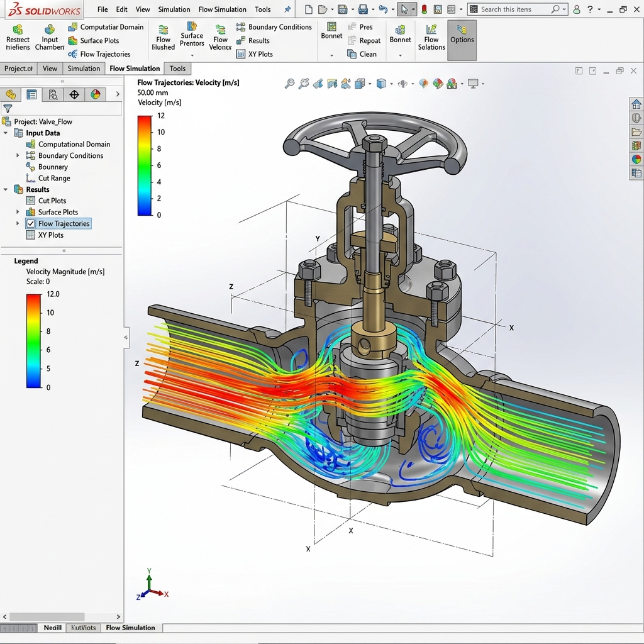Open the Flow Flushed tool
Screen dimensions: 644x644
163,37
